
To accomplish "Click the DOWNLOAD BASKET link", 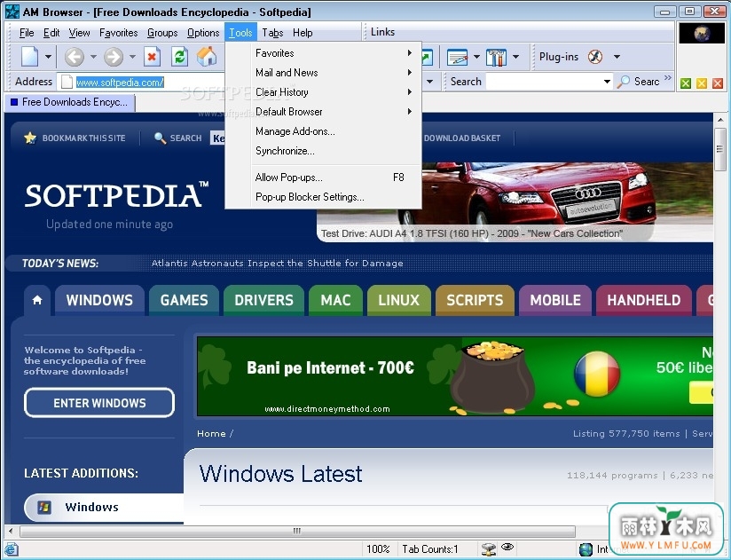I will 462,138.
